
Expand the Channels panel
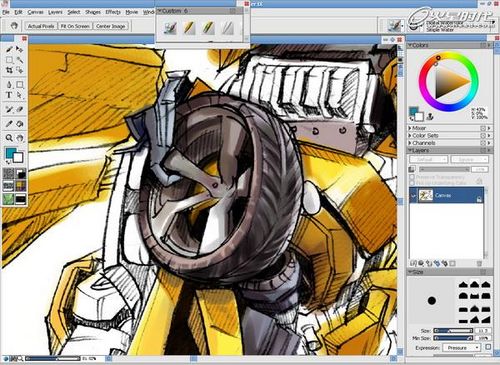click(x=410, y=143)
